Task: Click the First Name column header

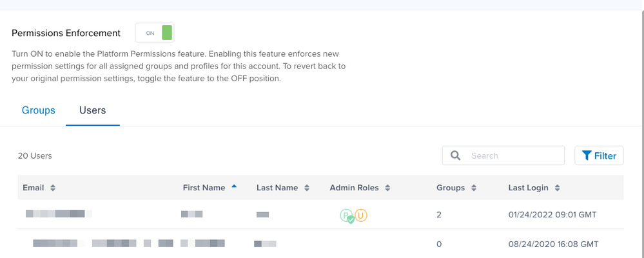Action: (x=204, y=188)
